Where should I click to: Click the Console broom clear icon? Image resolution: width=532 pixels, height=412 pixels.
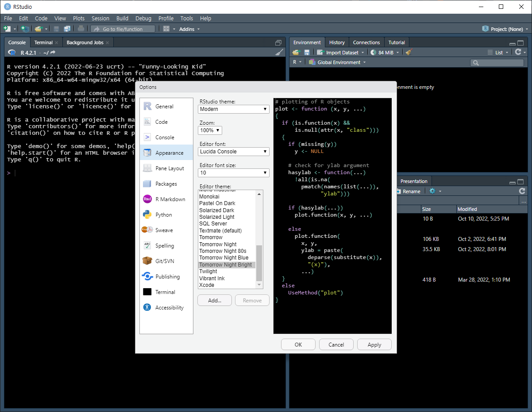(x=279, y=52)
